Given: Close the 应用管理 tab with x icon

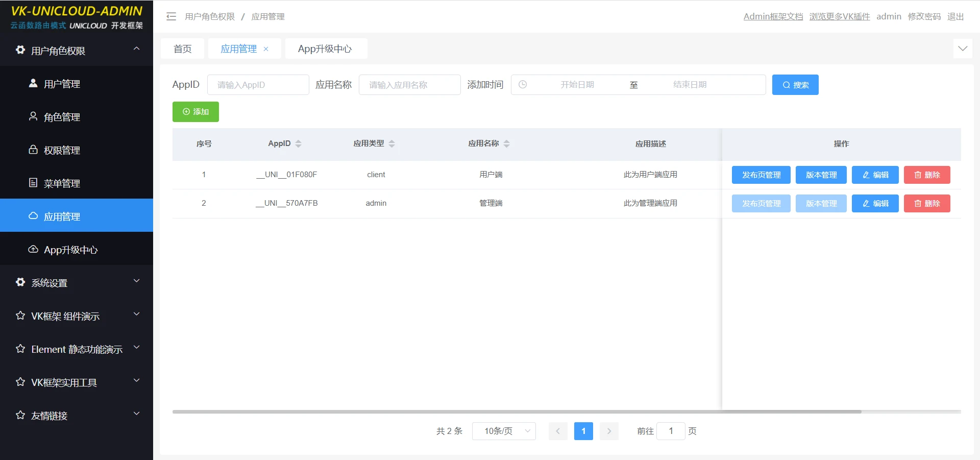Looking at the screenshot, I should pos(266,49).
